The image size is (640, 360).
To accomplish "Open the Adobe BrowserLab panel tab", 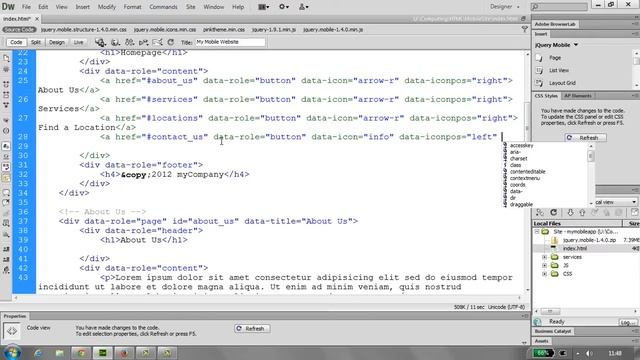I will [555, 24].
